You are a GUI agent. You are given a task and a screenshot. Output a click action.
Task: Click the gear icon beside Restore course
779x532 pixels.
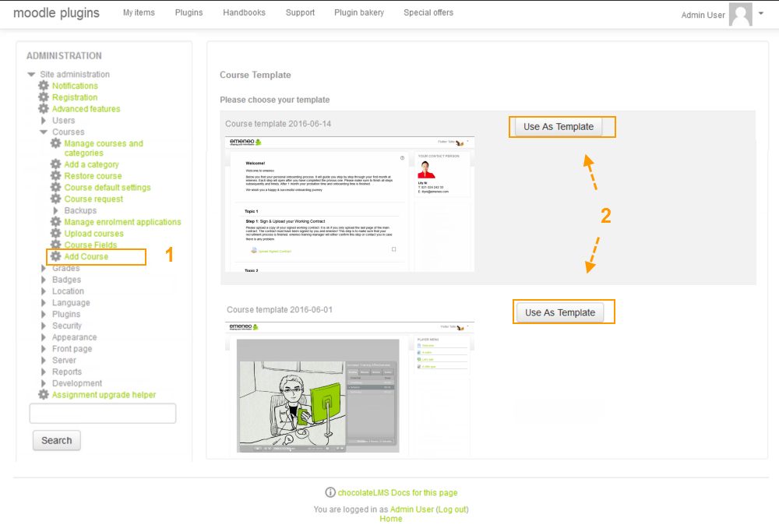[55, 175]
